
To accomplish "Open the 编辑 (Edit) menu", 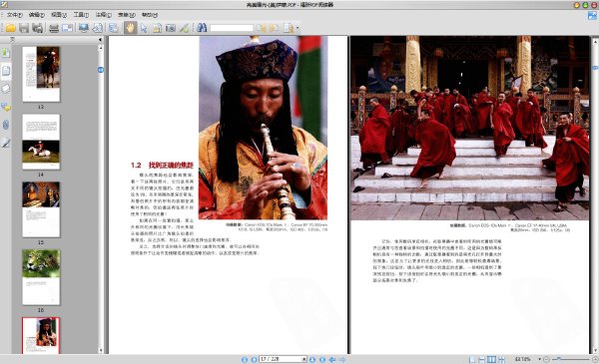I will pyautogui.click(x=36, y=15).
